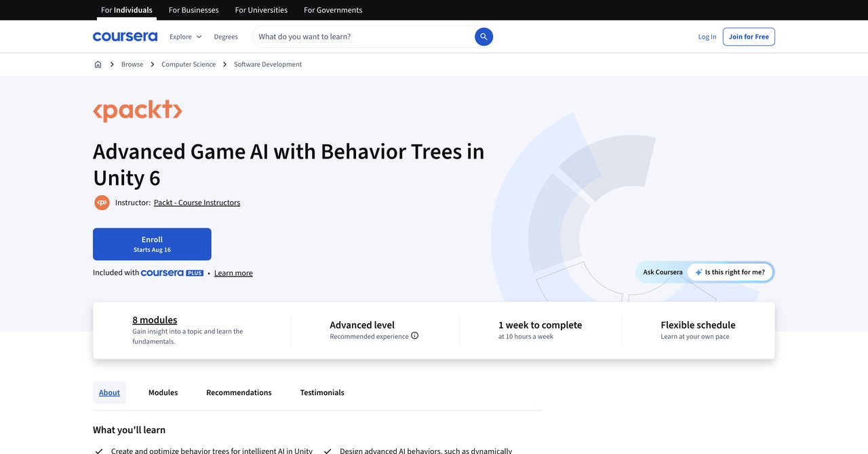The height and width of the screenshot is (454, 868).
Task: Click the Coursera logo
Action: 125,37
